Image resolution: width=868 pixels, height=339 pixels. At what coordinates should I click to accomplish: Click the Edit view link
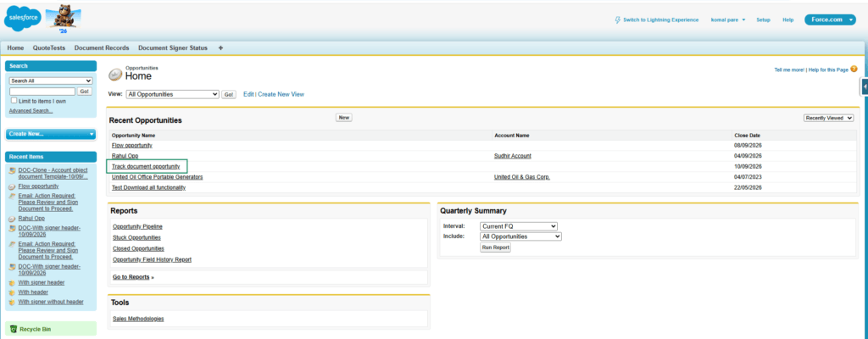tap(248, 94)
